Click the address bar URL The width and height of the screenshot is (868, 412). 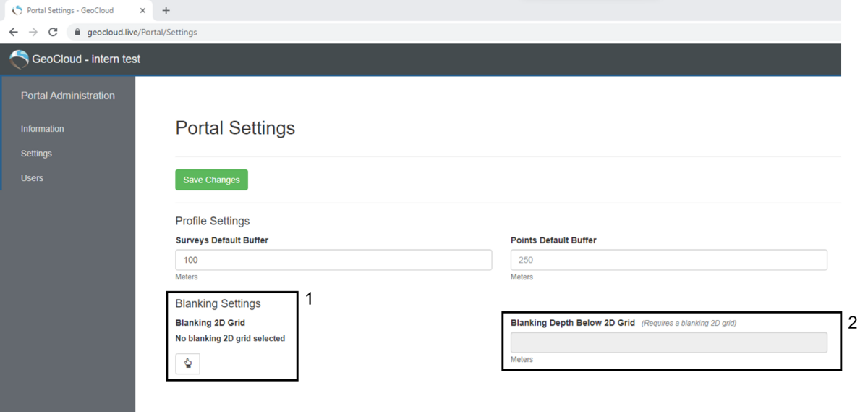coord(142,32)
